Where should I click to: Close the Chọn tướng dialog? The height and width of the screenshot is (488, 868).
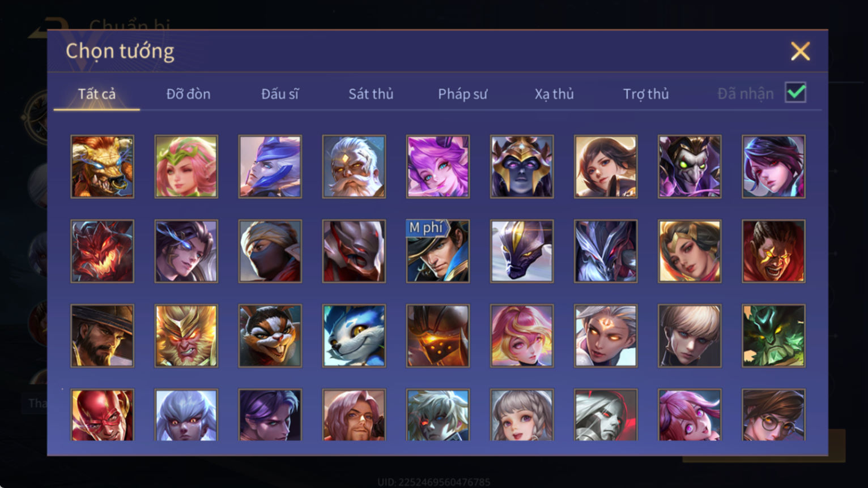(800, 52)
